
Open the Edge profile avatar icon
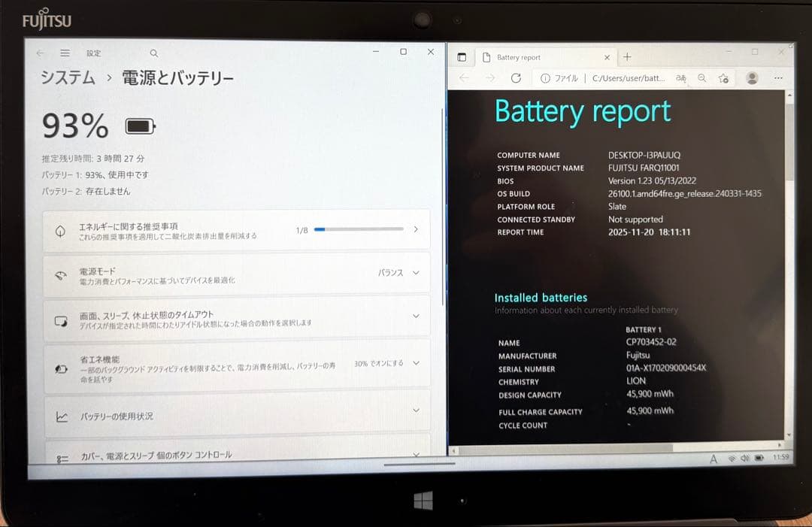point(753,78)
